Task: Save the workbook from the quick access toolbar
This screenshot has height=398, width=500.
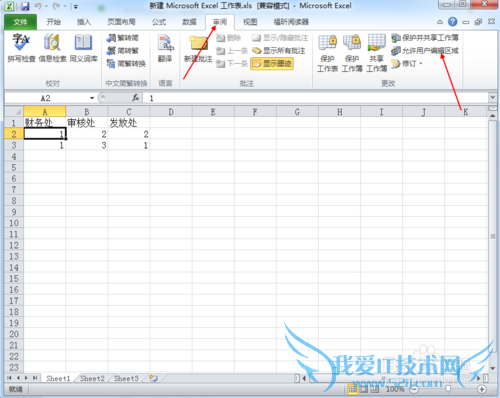Action: point(25,6)
